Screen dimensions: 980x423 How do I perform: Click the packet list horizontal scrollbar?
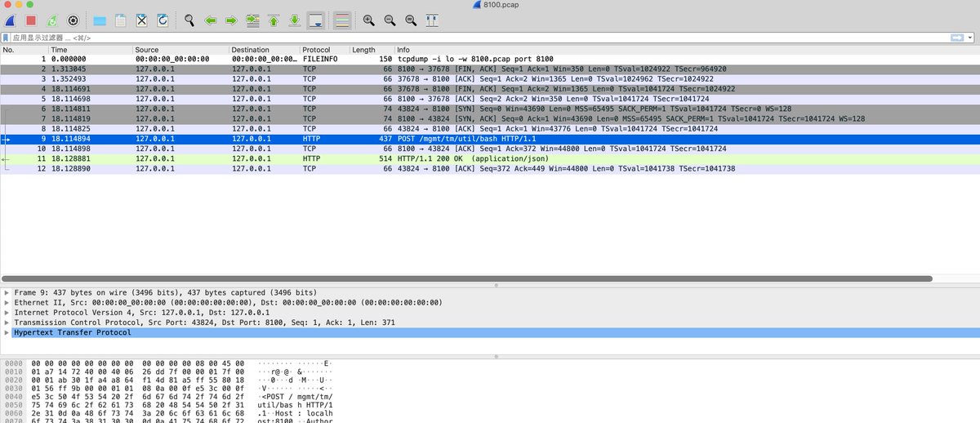point(467,278)
